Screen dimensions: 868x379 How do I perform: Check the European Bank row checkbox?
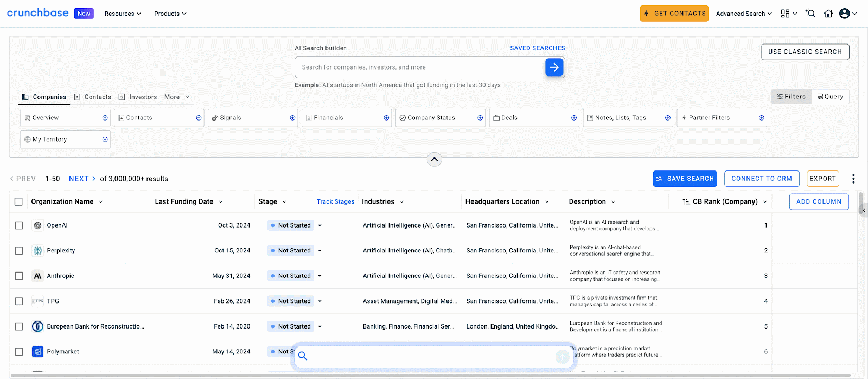click(x=19, y=326)
